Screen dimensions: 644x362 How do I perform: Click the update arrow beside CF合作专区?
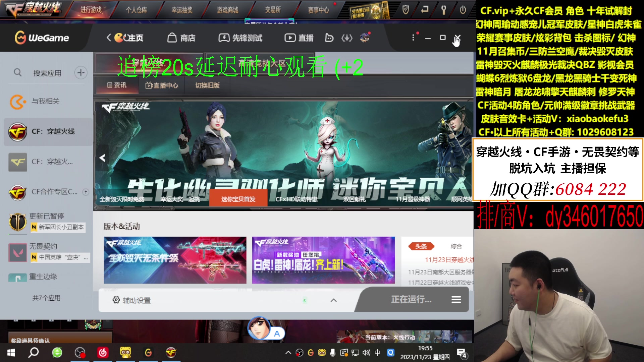tap(86, 192)
